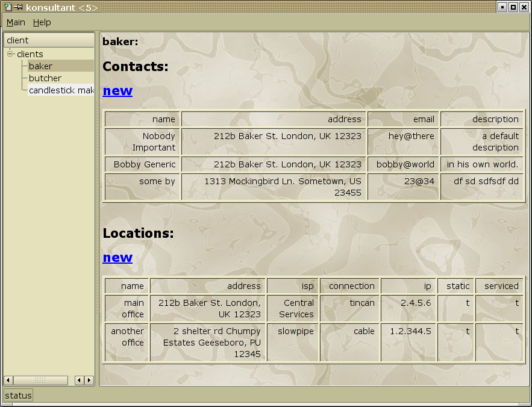This screenshot has width=532, height=407.
Task: Click the client column header
Action: coord(49,40)
